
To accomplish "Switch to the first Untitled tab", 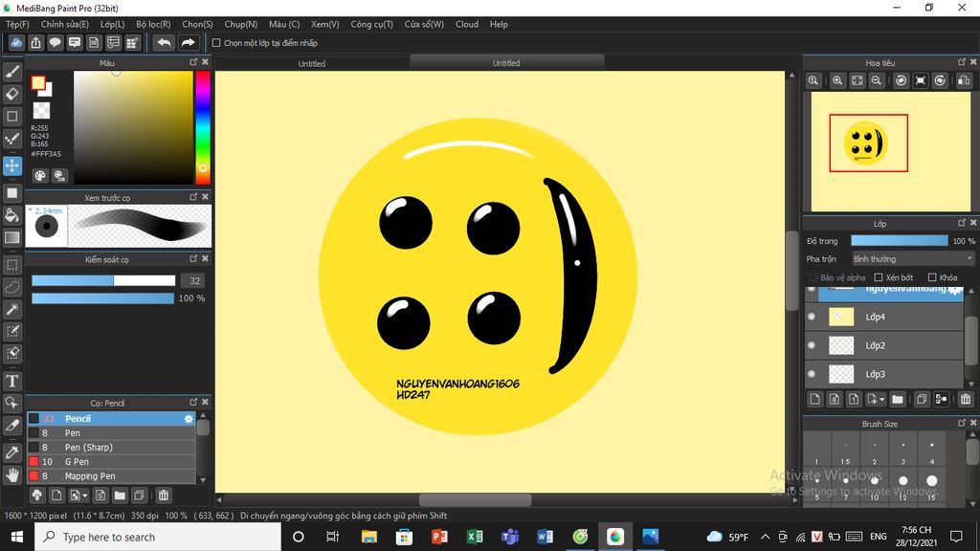I will (312, 63).
